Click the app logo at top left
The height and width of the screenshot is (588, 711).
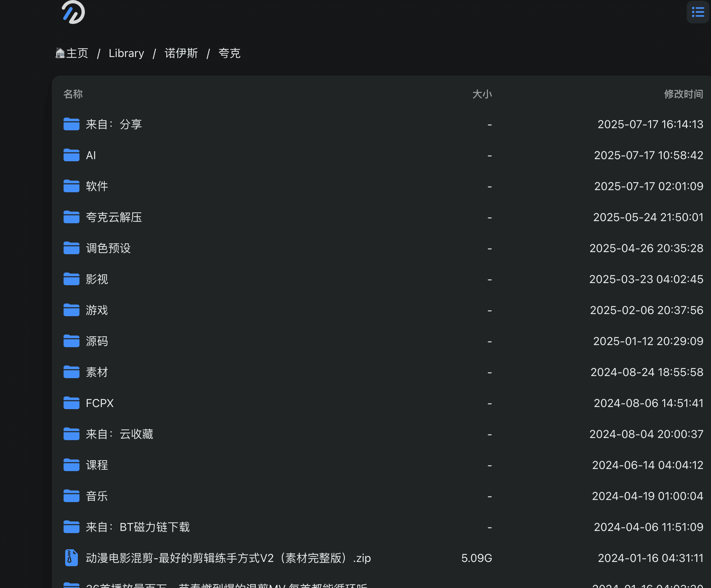pos(73,12)
